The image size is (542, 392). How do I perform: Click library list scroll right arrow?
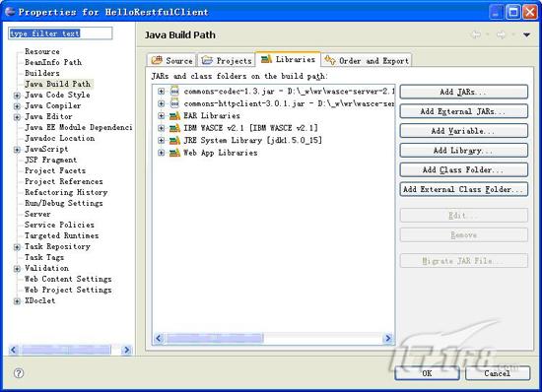(x=388, y=338)
